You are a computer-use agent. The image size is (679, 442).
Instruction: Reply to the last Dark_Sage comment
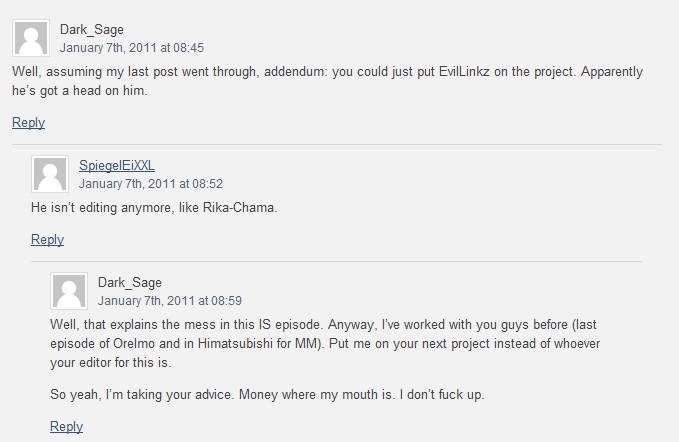tap(66, 426)
